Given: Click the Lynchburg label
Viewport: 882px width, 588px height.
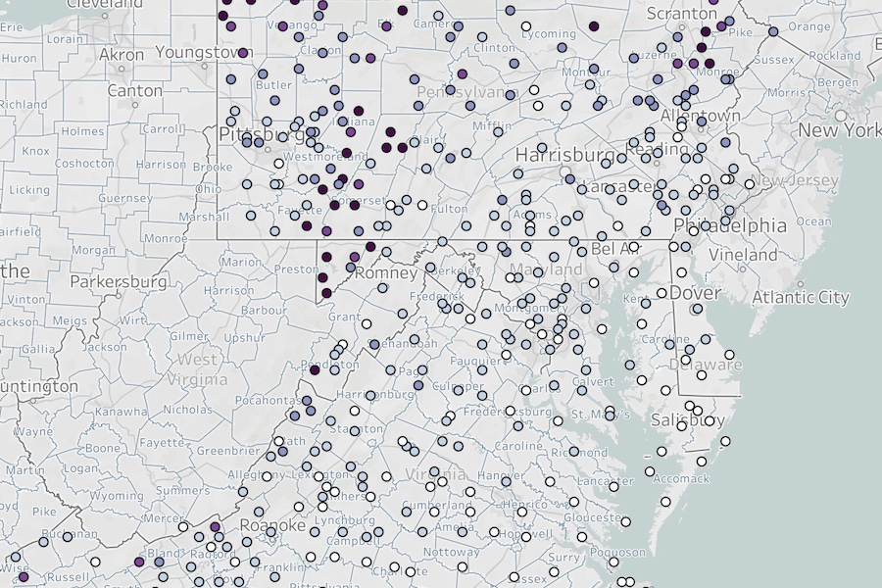Looking at the screenshot, I should tap(347, 520).
